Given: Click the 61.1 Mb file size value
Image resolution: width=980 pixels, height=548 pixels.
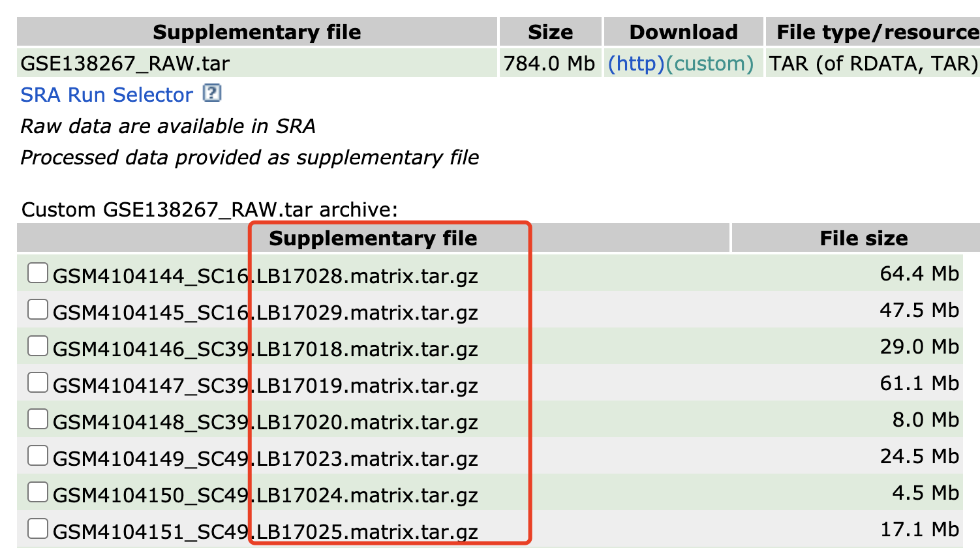Looking at the screenshot, I should pos(919,383).
